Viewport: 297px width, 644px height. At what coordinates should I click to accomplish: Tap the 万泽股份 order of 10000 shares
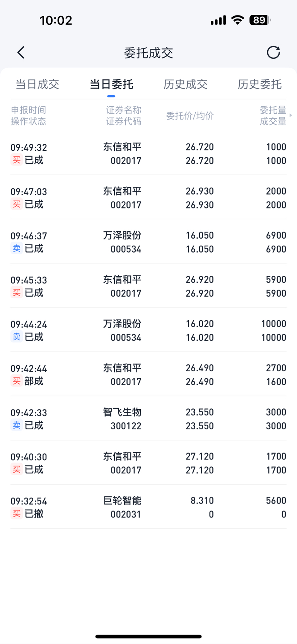point(148,330)
